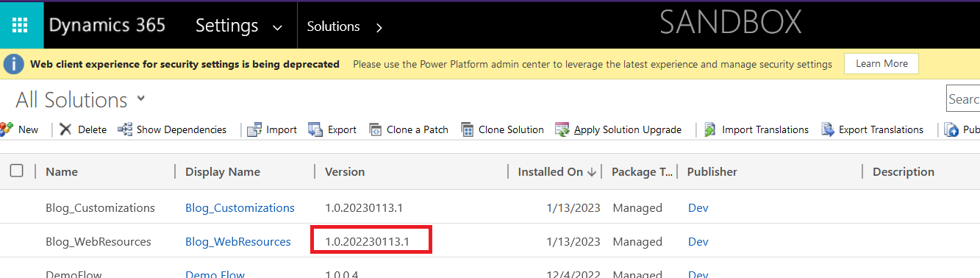Click version 1.0.20230113.1 cell
Viewport: 980px width, 278px height.
pyautogui.click(x=364, y=208)
